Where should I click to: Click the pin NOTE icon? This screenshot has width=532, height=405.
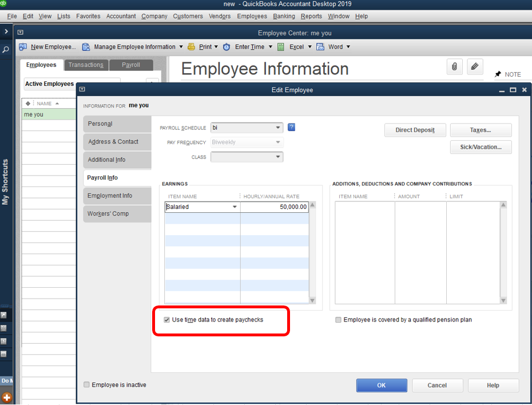click(x=498, y=74)
